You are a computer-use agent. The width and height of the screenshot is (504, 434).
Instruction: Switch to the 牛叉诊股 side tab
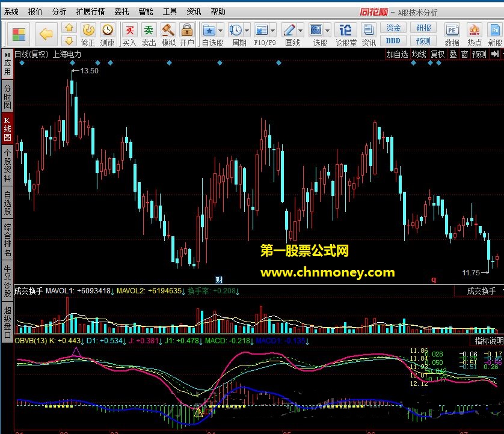click(7, 281)
